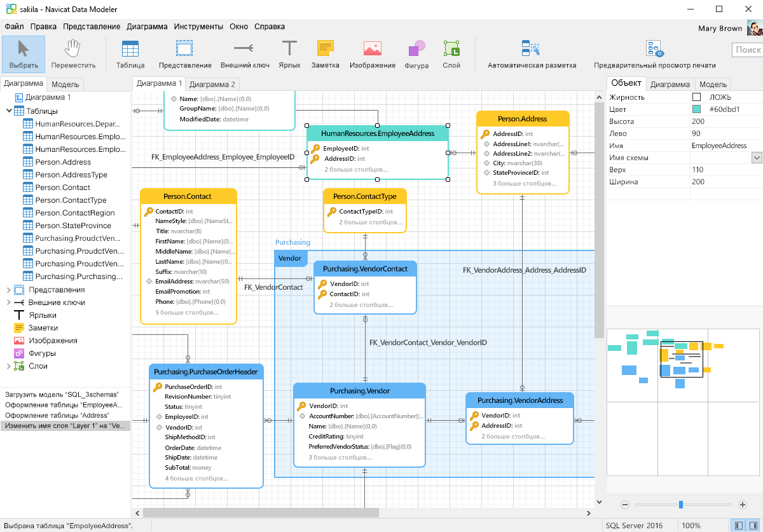Zoom out with the minus icon

pos(625,505)
